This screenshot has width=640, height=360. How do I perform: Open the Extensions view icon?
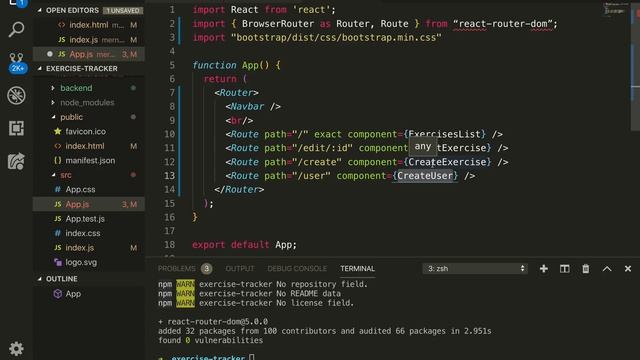[16, 128]
